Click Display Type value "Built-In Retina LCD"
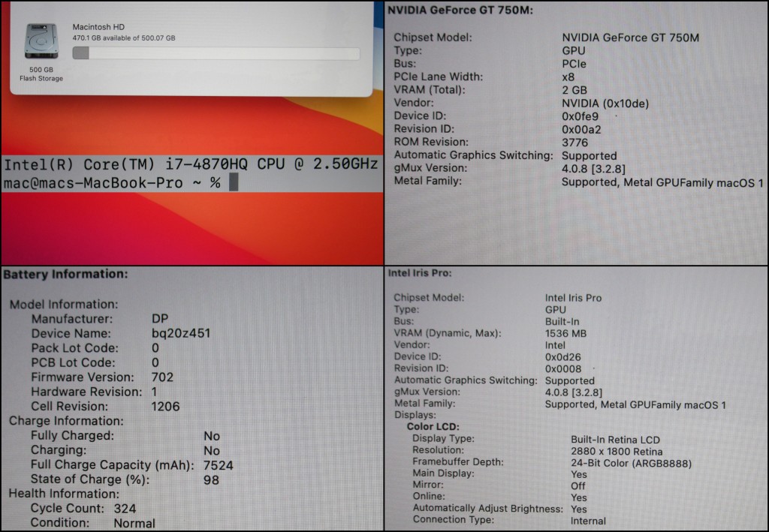The image size is (769, 532). (x=616, y=440)
